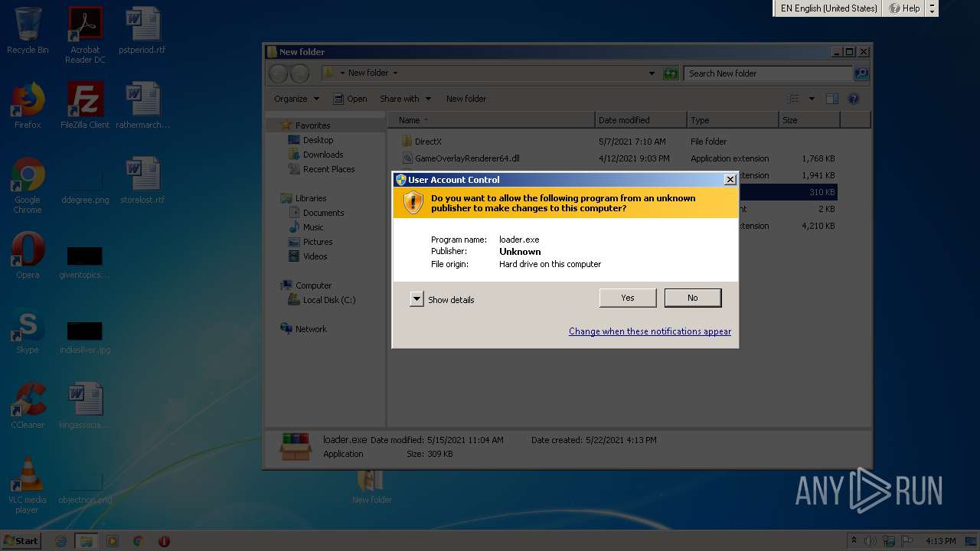Screen dimensions: 980x551
Task: Select rathermarch document on desktop
Action: pyautogui.click(x=142, y=106)
